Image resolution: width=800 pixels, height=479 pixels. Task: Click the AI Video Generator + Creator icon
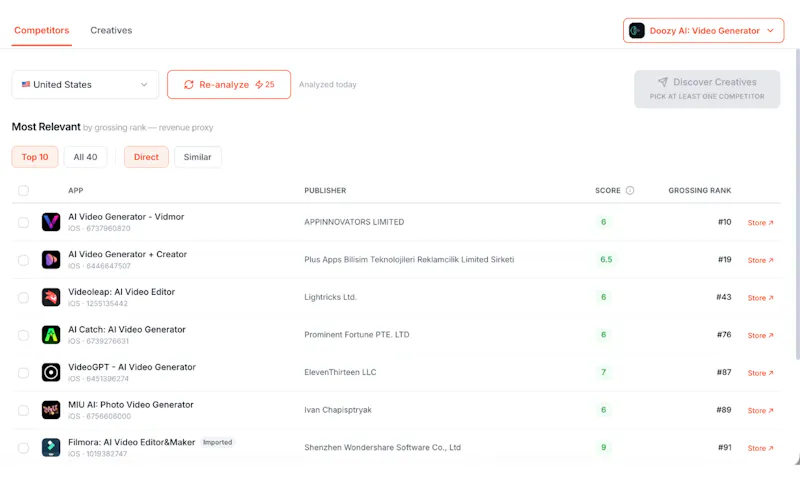(x=51, y=260)
